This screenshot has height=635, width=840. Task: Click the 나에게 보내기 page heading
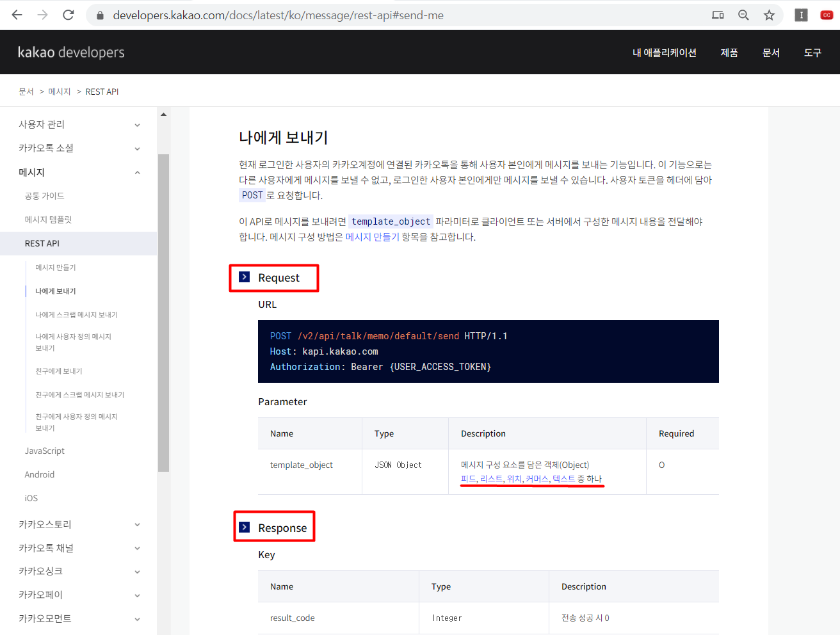(283, 137)
